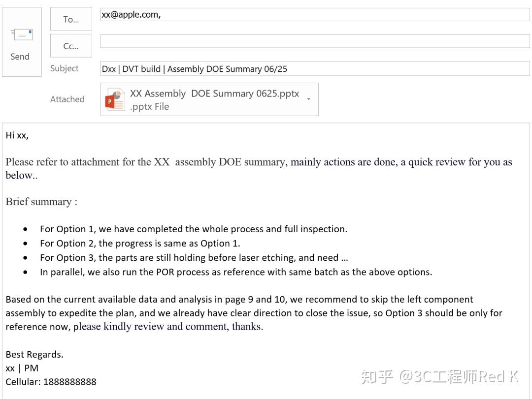Click the Option 1 bullet line
This screenshot has width=532, height=399.
(194, 229)
